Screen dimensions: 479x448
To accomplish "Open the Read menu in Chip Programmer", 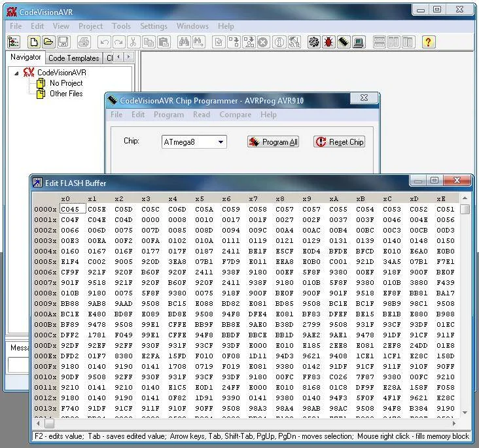I will click(x=202, y=115).
